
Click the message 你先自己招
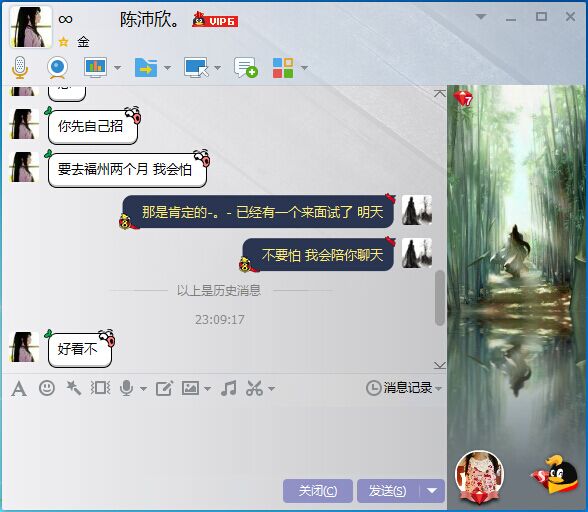93,126
